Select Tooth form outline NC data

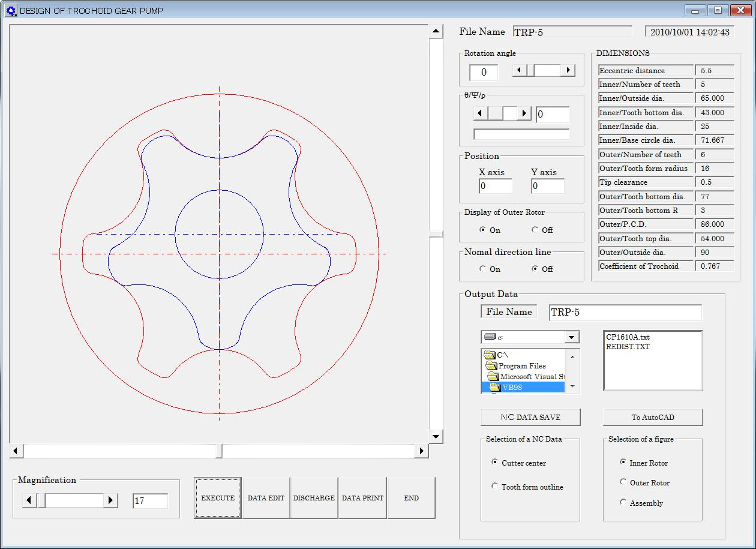click(495, 487)
